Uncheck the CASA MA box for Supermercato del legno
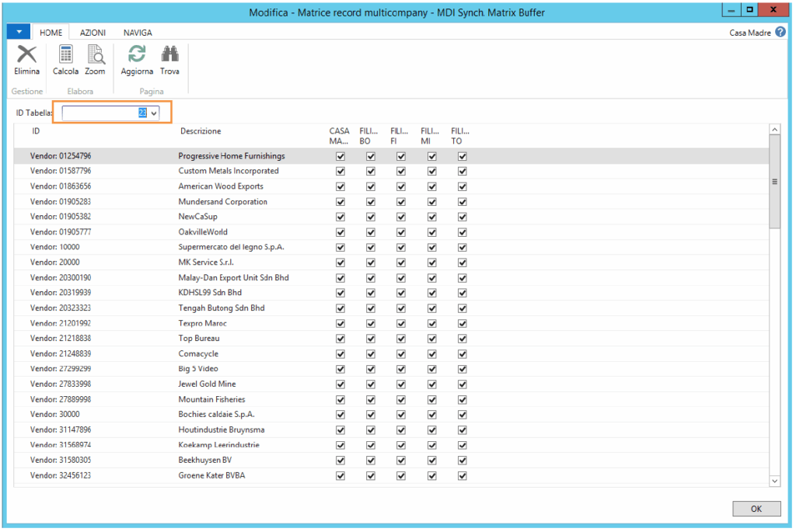Screen dimensions: 796x532 coord(340,247)
